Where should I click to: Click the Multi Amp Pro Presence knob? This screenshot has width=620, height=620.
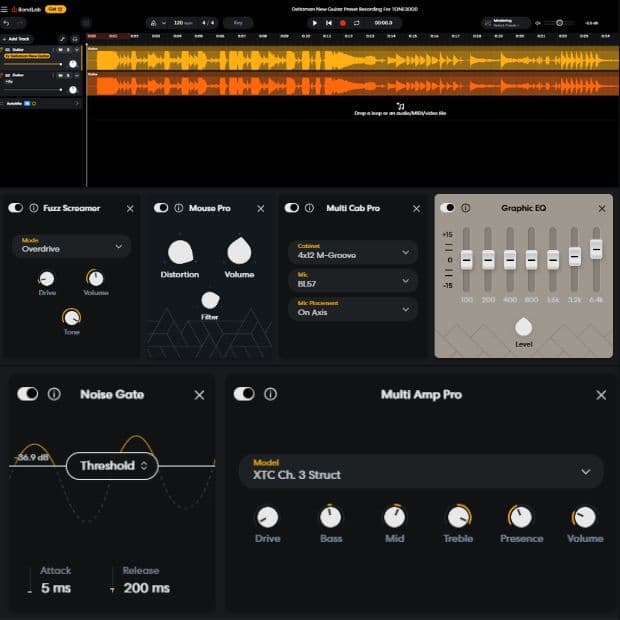click(521, 517)
